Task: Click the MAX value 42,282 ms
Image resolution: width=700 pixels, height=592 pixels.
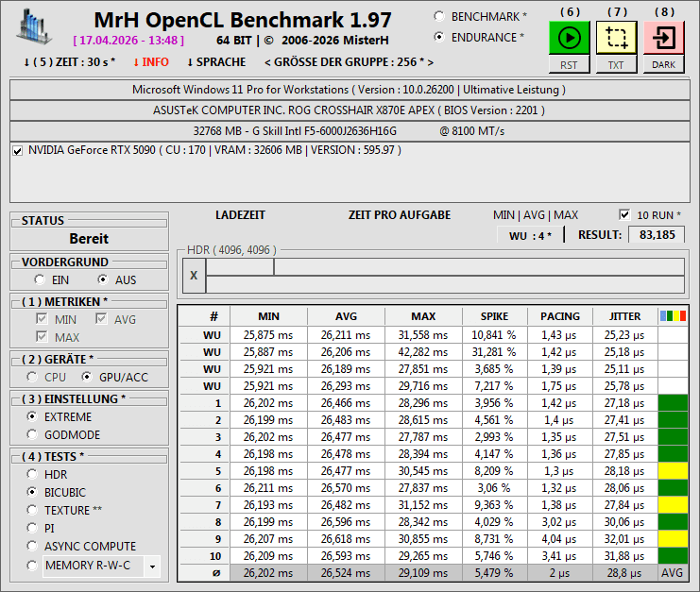Action: tap(423, 352)
